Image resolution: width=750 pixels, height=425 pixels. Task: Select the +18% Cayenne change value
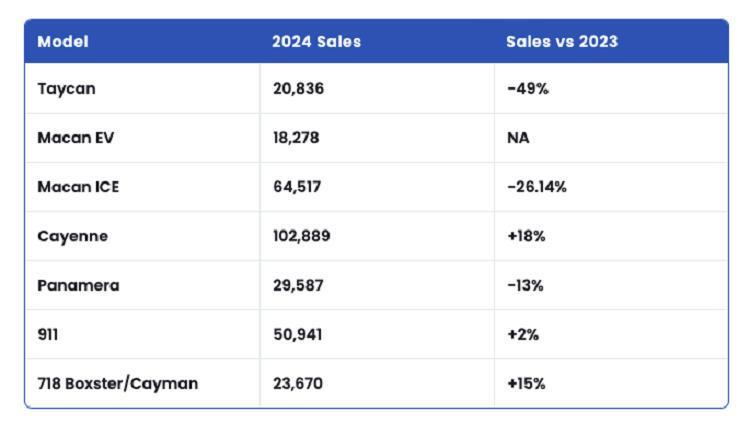click(527, 236)
